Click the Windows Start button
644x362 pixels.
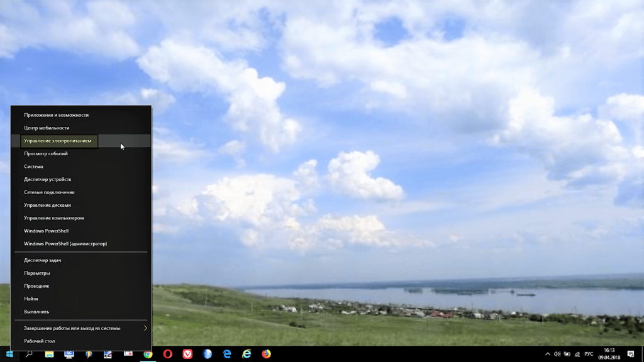coord(9,354)
